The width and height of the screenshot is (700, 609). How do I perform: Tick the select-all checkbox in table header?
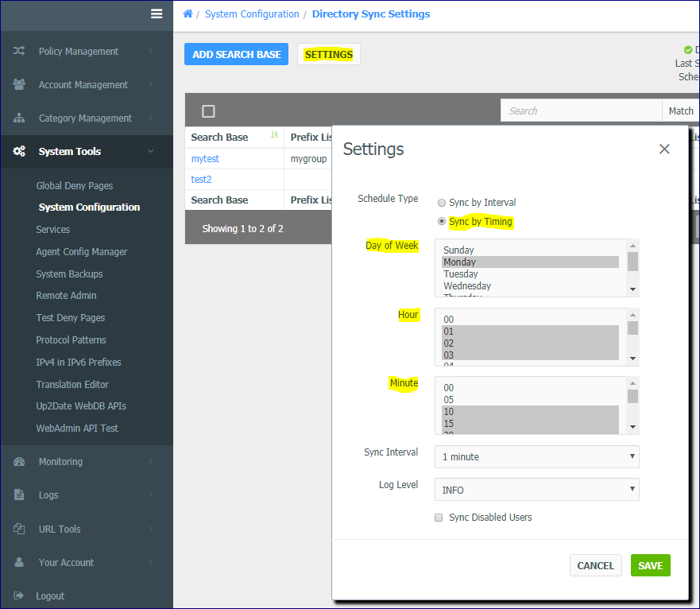(x=208, y=111)
